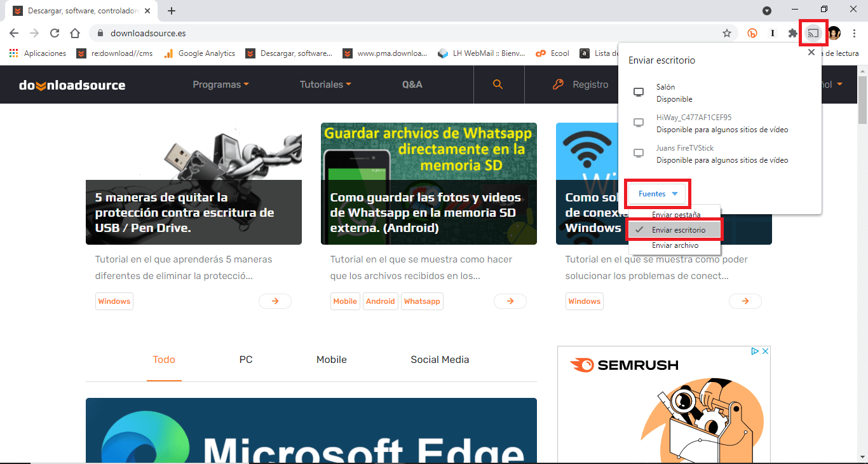Image resolution: width=868 pixels, height=464 pixels.
Task: Close the Enviar escritorio cast popup
Action: coord(811,53)
